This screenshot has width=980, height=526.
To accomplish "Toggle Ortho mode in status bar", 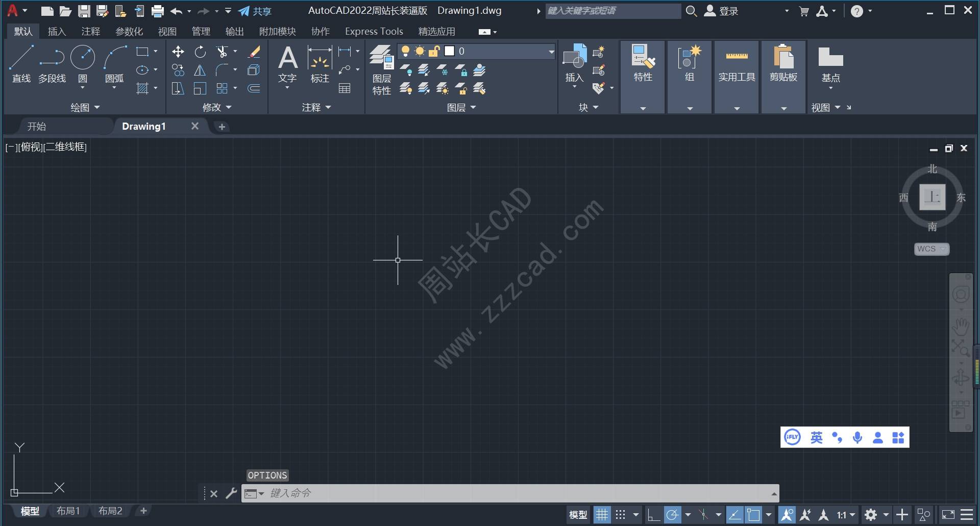I will (x=653, y=515).
